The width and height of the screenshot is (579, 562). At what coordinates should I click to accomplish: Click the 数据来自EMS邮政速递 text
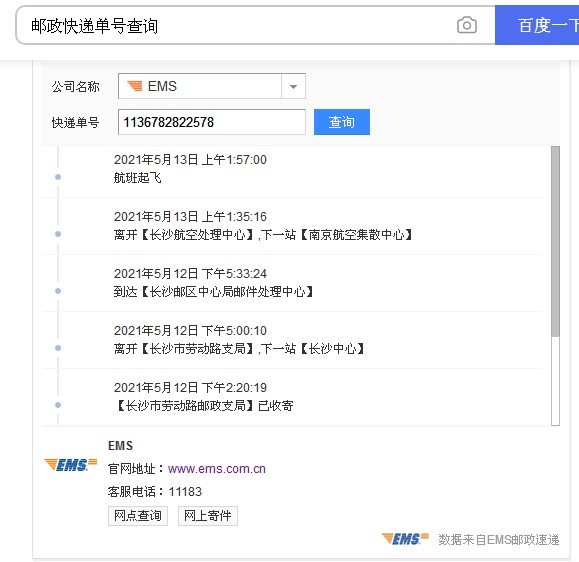tap(499, 540)
